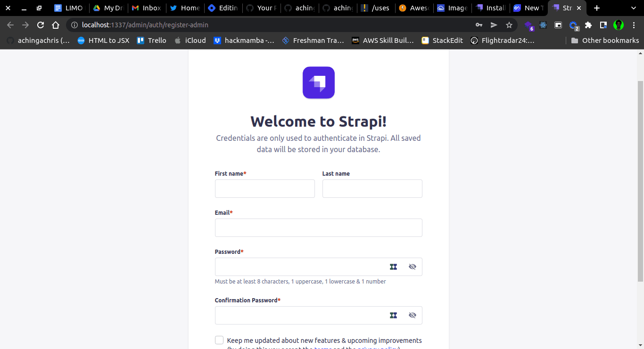This screenshot has height=349, width=644.
Task: Open the browser home page
Action: coord(56,25)
